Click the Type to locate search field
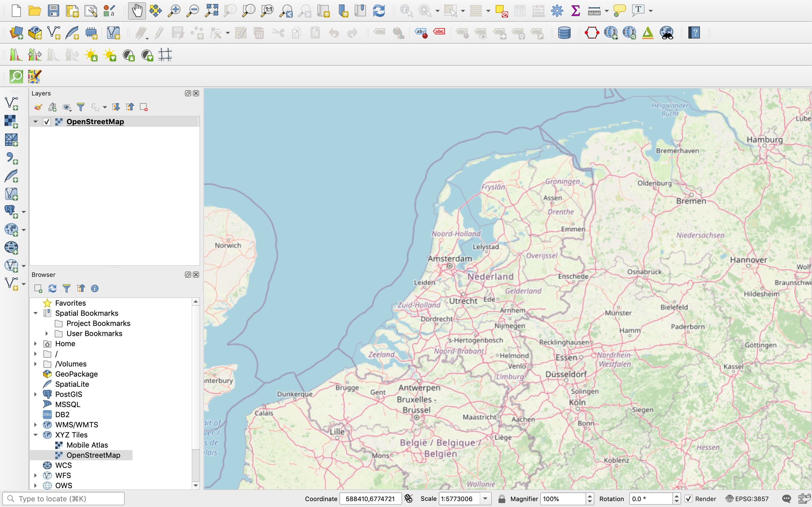Screen dimensions: 812x507 pyautogui.click(x=64, y=498)
